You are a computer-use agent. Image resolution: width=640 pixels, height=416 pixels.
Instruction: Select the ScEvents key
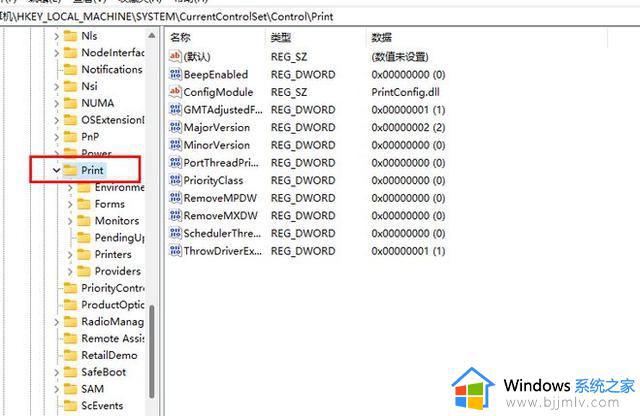[x=102, y=405]
